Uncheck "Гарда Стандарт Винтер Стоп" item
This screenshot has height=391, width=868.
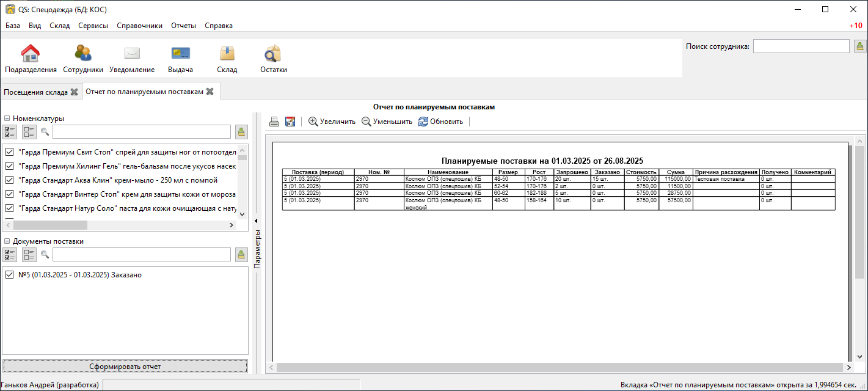tap(9, 194)
